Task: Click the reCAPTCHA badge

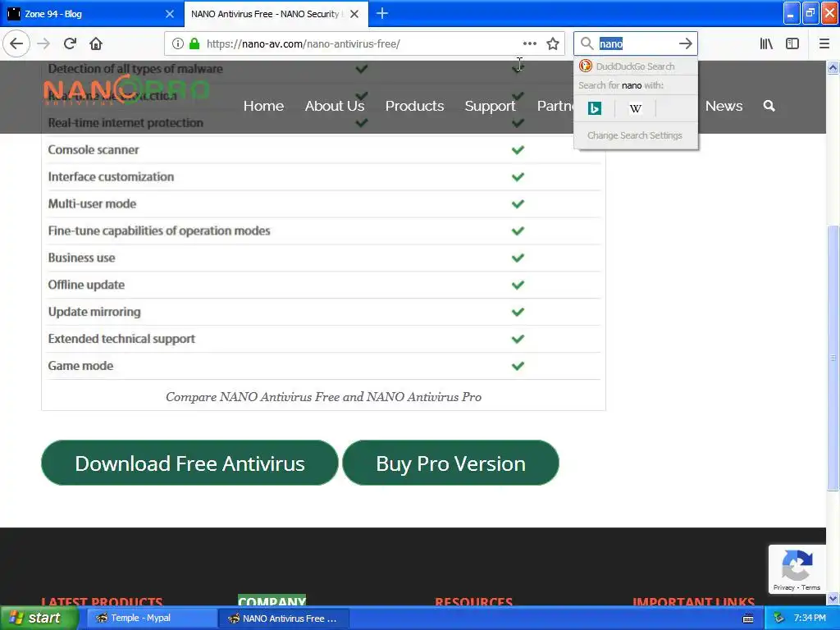Action: (797, 569)
